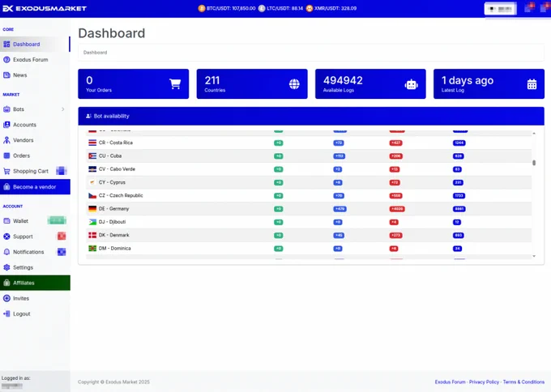The width and height of the screenshot is (551, 392).
Task: Click the BTC/USDT Bitcoin coin icon
Action: tap(201, 8)
